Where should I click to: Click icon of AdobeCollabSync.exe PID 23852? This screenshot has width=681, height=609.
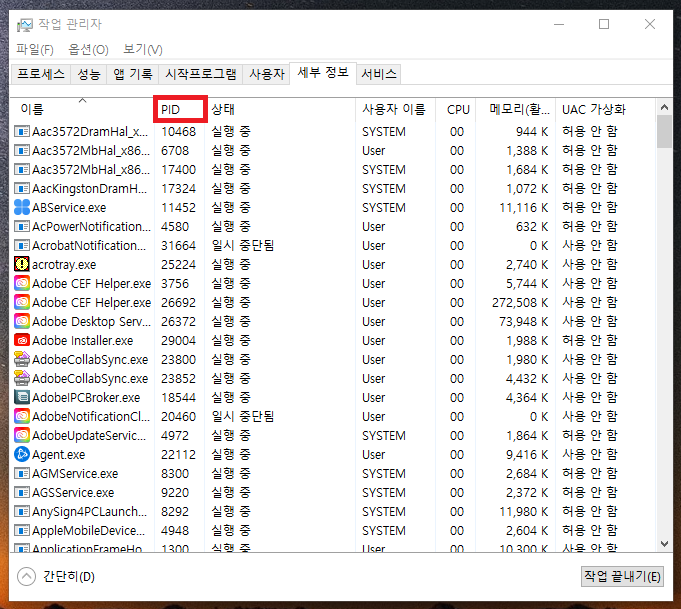click(22, 378)
